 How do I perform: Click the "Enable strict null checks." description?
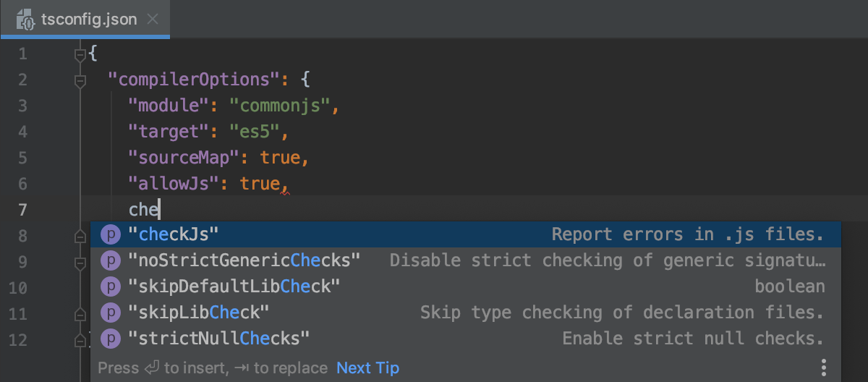pyautogui.click(x=693, y=338)
